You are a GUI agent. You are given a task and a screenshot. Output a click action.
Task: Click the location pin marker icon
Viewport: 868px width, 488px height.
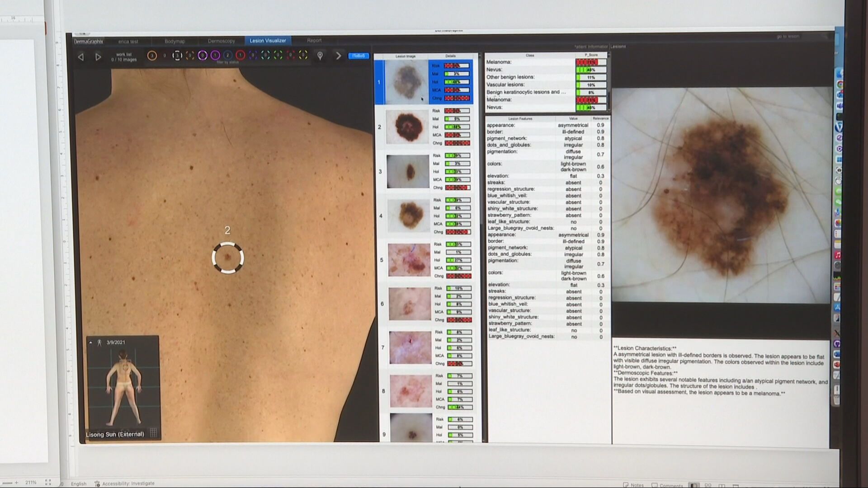pyautogui.click(x=320, y=56)
